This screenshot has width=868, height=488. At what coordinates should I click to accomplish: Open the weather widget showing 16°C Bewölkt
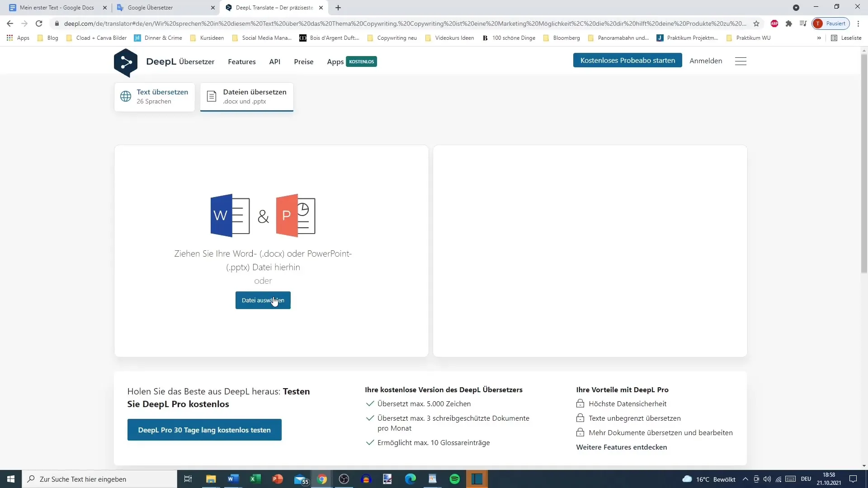(x=709, y=479)
